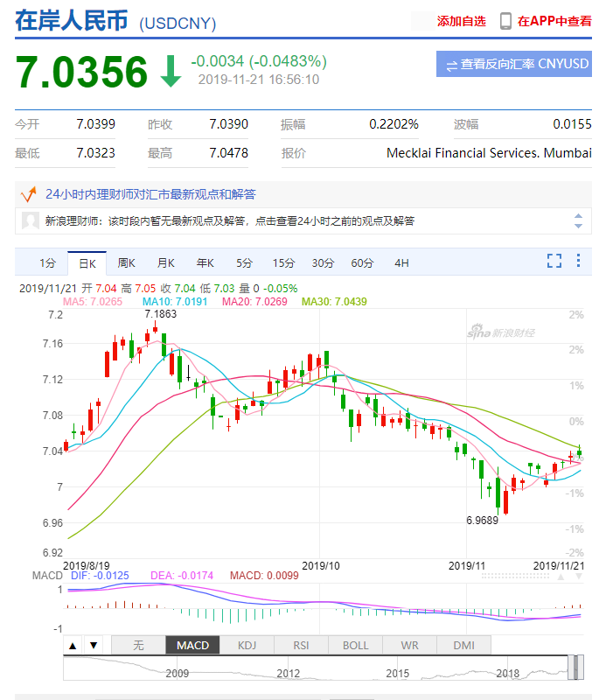This screenshot has width=606, height=700.
Task: Open 24小时内理财师对汇市最新观点和解答 link
Action: [x=150, y=193]
